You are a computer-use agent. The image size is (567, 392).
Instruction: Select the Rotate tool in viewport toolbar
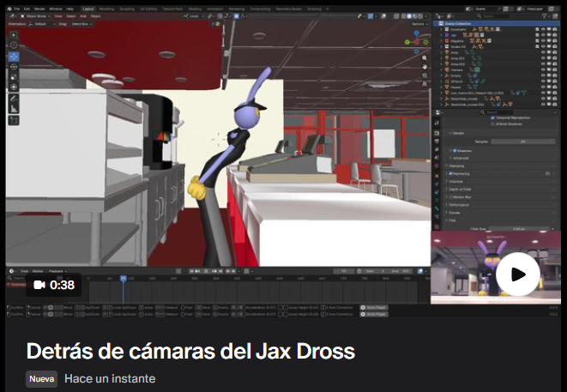coord(14,67)
